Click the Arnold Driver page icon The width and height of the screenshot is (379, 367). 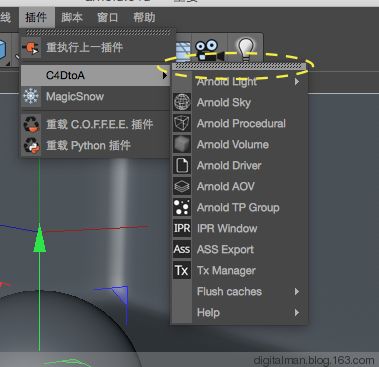(x=182, y=165)
